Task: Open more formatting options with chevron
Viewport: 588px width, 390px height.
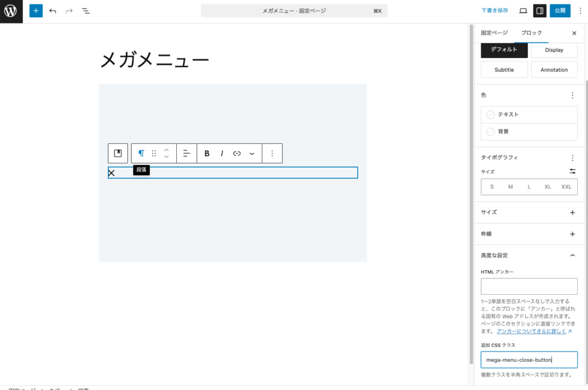Action: tap(252, 153)
